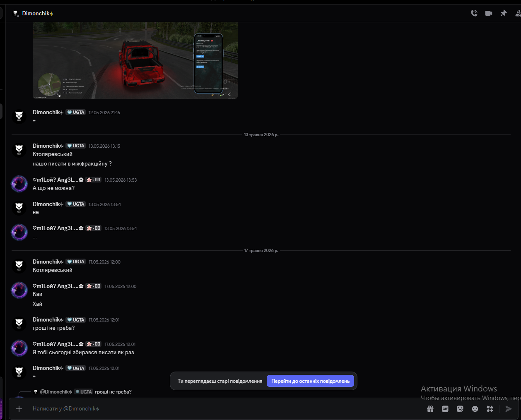Click the message 'Хай'
Viewport: 521px width, 420px height.
pyautogui.click(x=37, y=304)
